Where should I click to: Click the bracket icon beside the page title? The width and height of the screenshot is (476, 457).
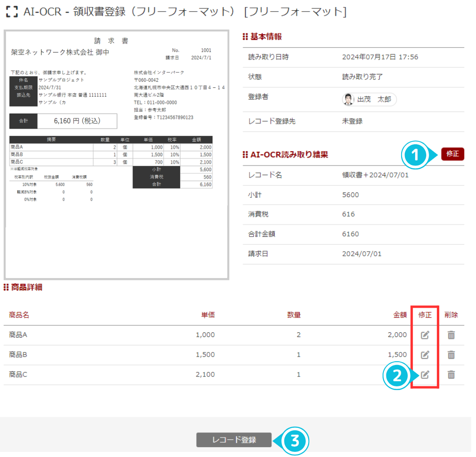click(x=12, y=13)
